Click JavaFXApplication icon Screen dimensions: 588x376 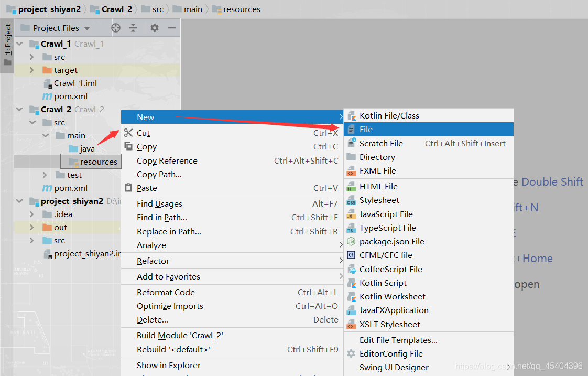click(351, 310)
